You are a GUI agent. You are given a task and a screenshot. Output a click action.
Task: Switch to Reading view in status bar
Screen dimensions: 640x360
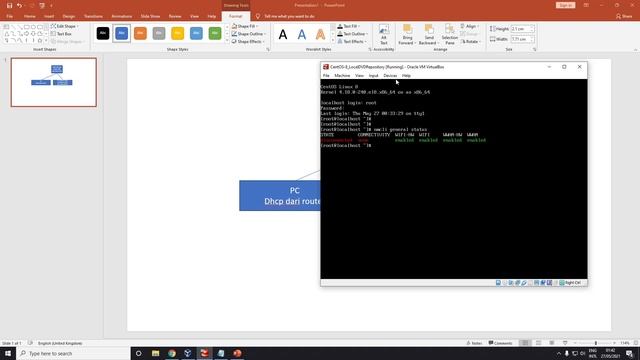(x=551, y=343)
